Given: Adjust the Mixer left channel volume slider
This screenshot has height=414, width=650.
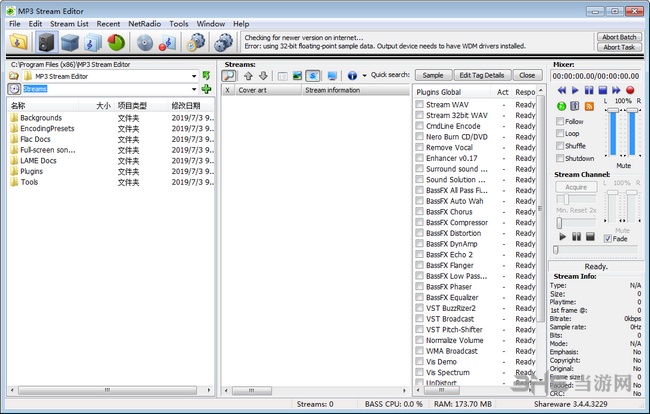Looking at the screenshot, I should 613,110.
